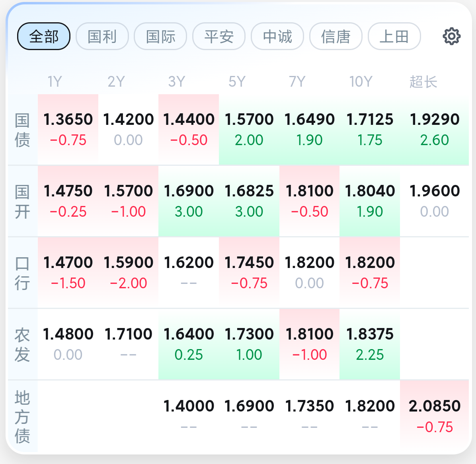Select the 5Y column header
Image resolution: width=476 pixels, height=464 pixels.
coord(237,82)
